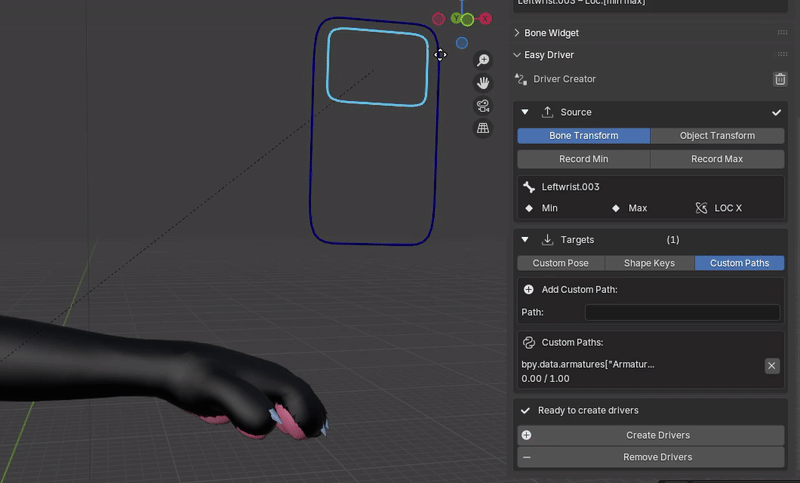800x483 pixels.
Task: Click the Bone Widget panel drag grip
Action: 782,32
